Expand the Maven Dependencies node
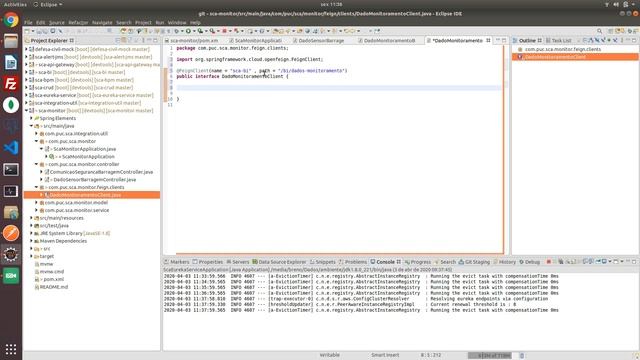 tap(31, 241)
